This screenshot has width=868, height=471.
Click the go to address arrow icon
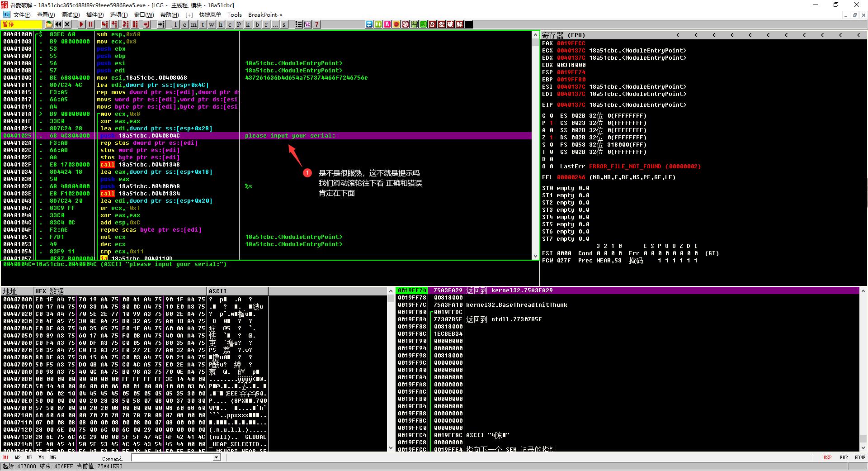(x=161, y=24)
